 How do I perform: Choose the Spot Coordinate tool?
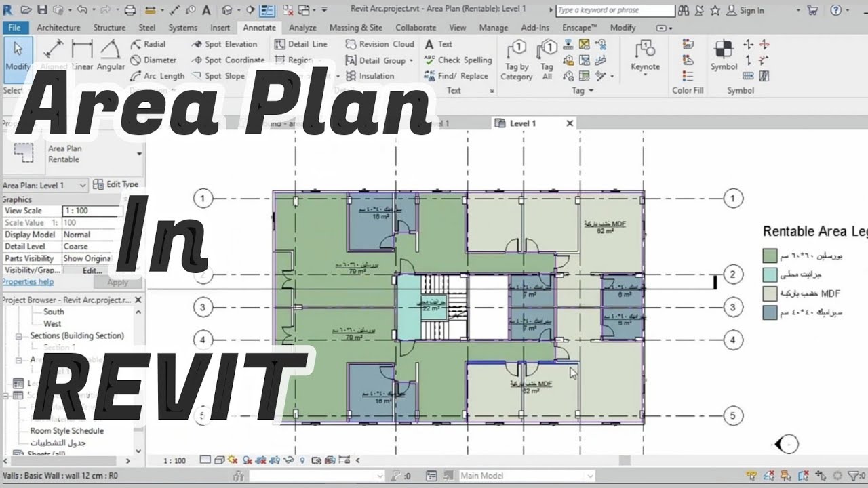pyautogui.click(x=228, y=60)
